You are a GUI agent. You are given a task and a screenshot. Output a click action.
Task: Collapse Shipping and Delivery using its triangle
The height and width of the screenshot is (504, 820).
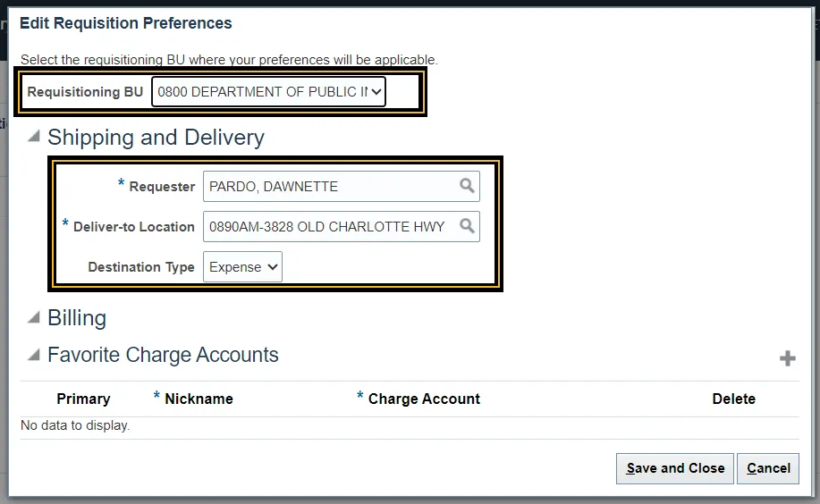point(34,137)
